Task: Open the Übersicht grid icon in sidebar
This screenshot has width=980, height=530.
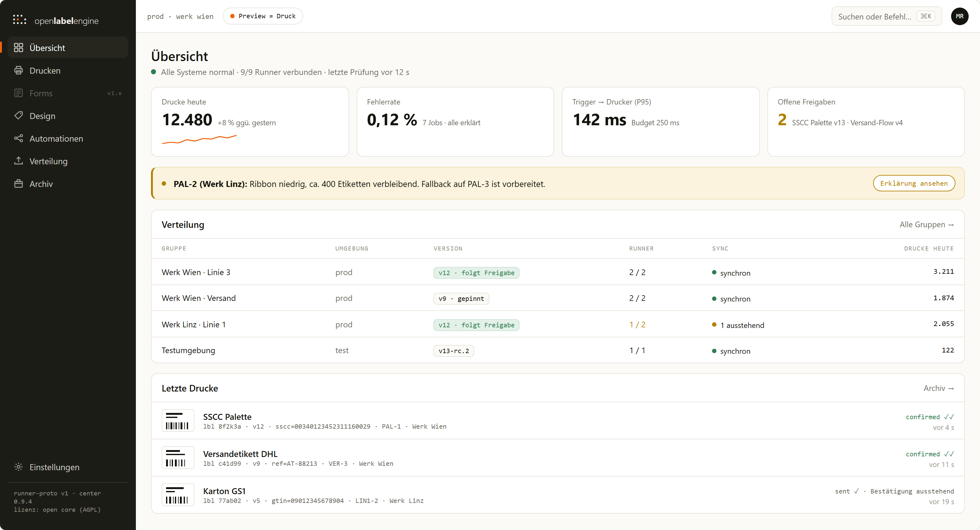Action: [x=18, y=48]
